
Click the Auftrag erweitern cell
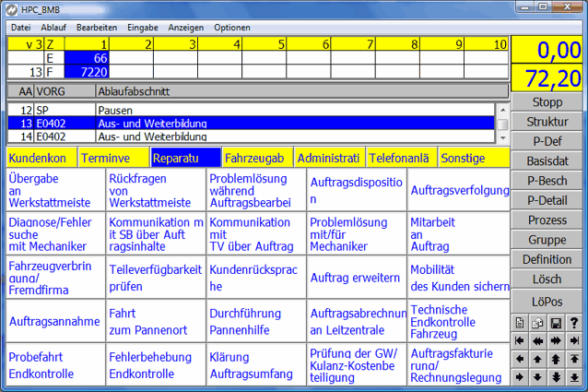(x=356, y=278)
